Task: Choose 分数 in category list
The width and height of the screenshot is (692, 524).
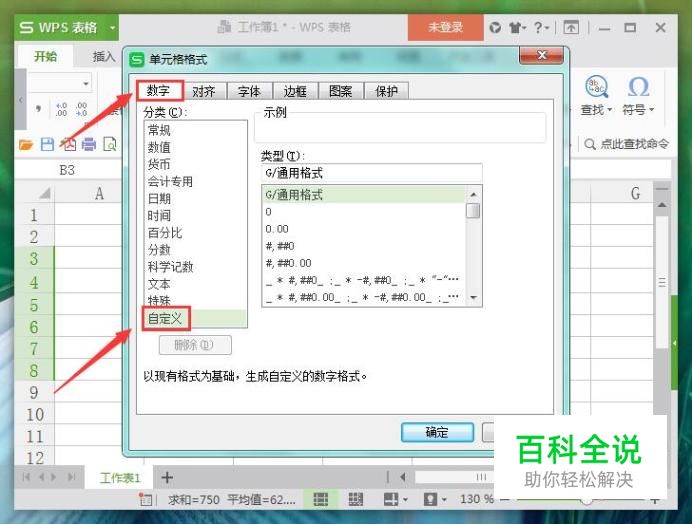Action: (x=195, y=250)
